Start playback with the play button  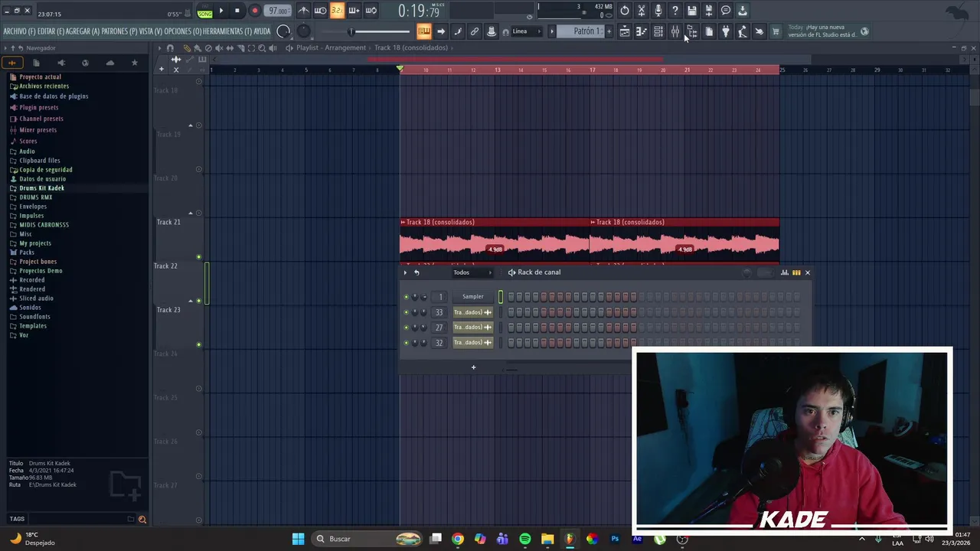point(221,11)
